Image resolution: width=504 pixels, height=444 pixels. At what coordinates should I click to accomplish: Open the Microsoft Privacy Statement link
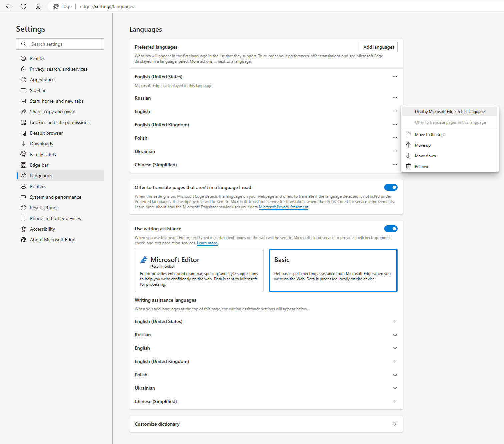click(284, 207)
